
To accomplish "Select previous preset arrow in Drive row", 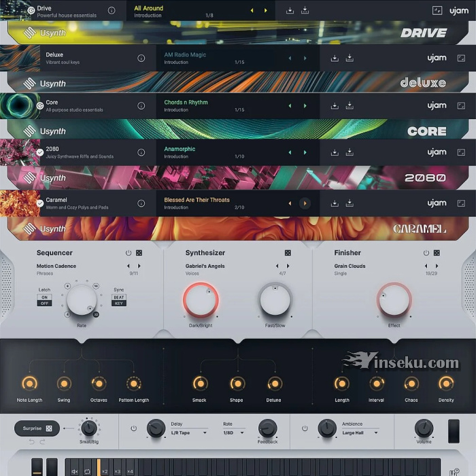I will 252,11.
